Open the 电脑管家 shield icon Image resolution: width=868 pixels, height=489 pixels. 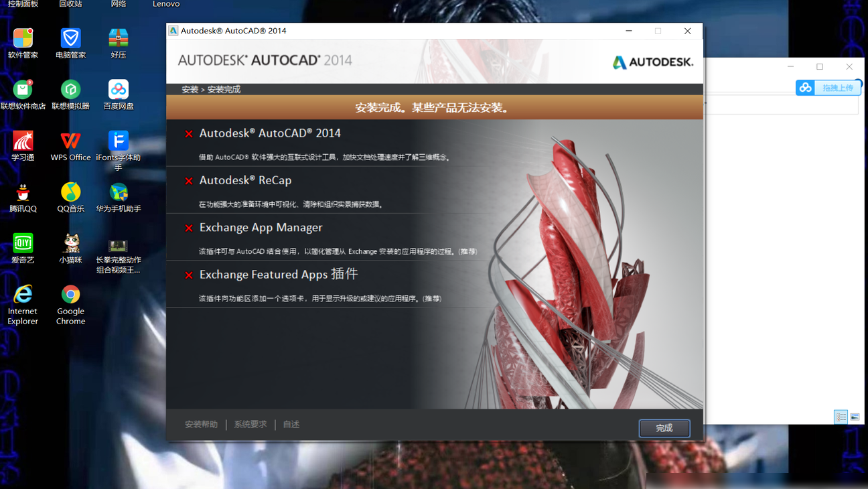pos(70,38)
